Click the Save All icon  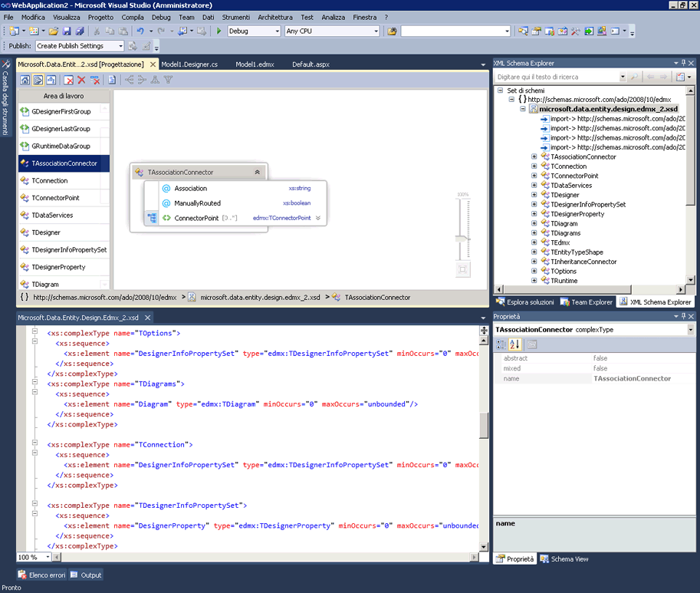coord(80,31)
